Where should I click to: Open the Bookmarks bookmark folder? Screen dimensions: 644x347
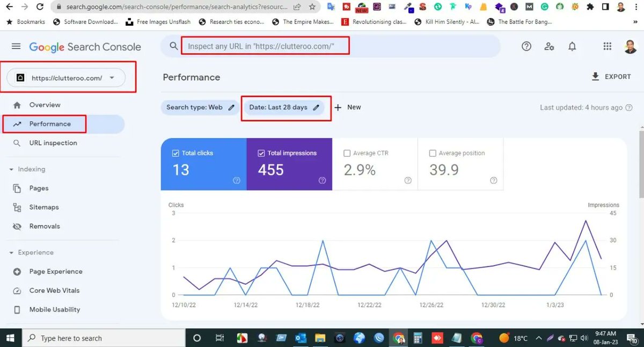point(26,22)
